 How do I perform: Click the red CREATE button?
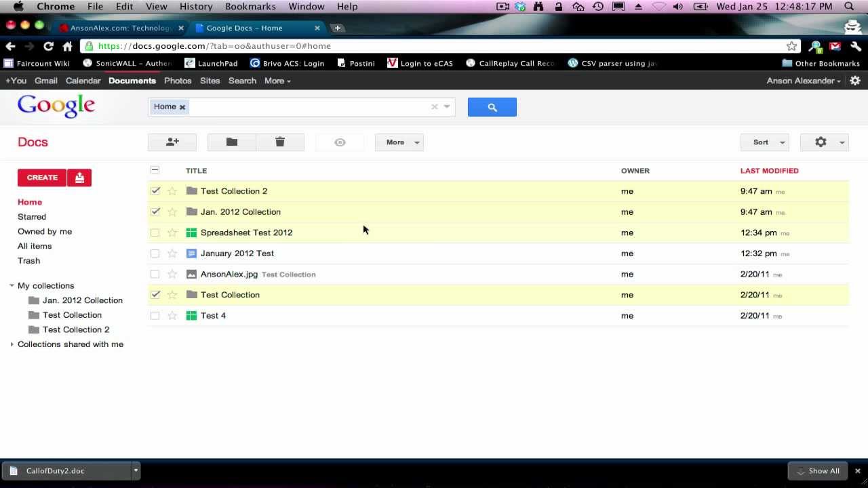pyautogui.click(x=42, y=178)
